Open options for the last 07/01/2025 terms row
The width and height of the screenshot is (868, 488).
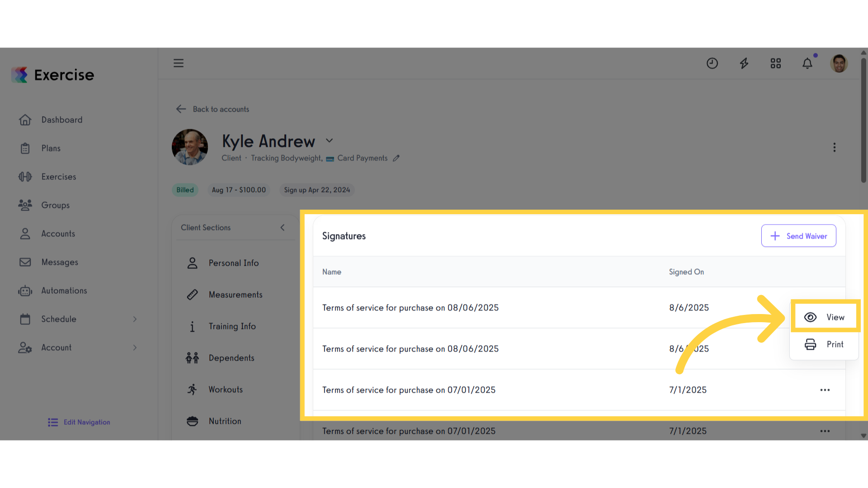click(x=825, y=431)
